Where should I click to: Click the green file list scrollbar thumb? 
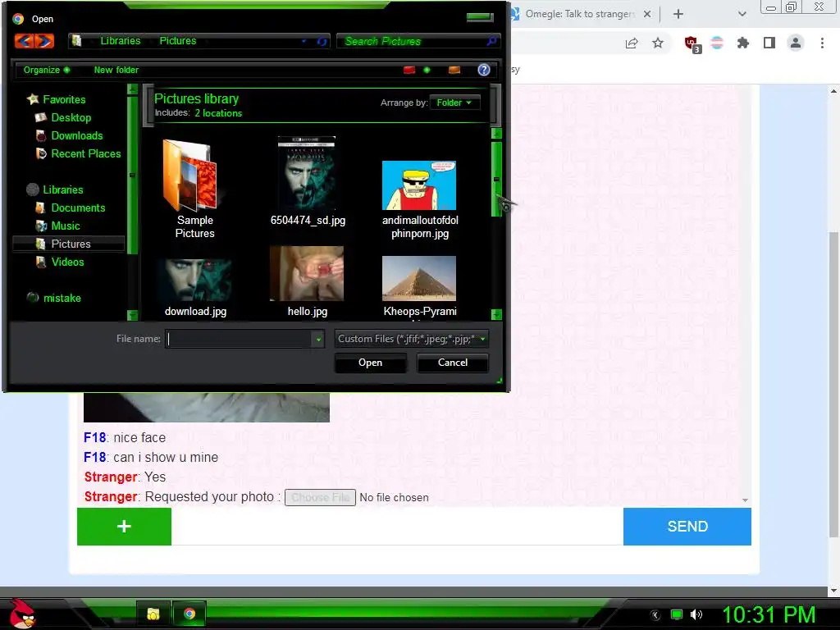[x=496, y=179]
